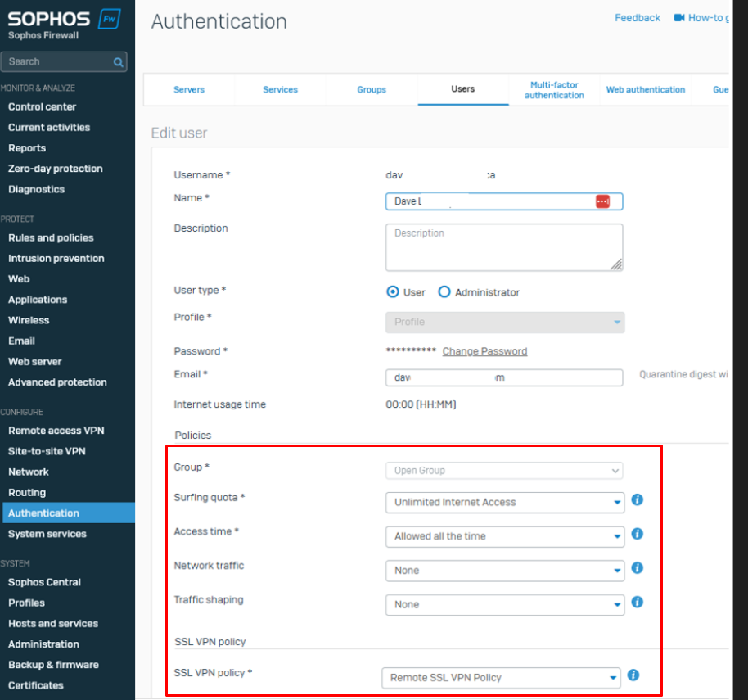748x700 pixels.
Task: Expand the SSL VPN policy dropdown
Action: [x=501, y=678]
